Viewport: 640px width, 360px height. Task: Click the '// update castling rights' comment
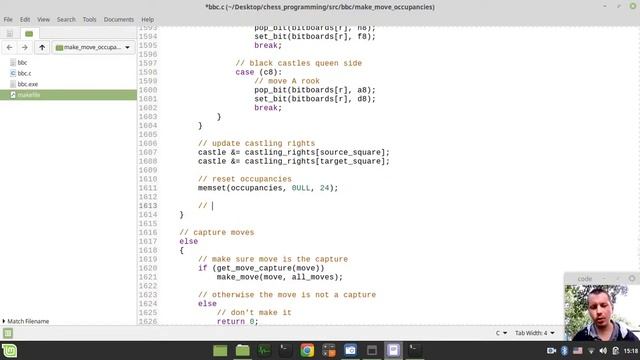click(256, 143)
